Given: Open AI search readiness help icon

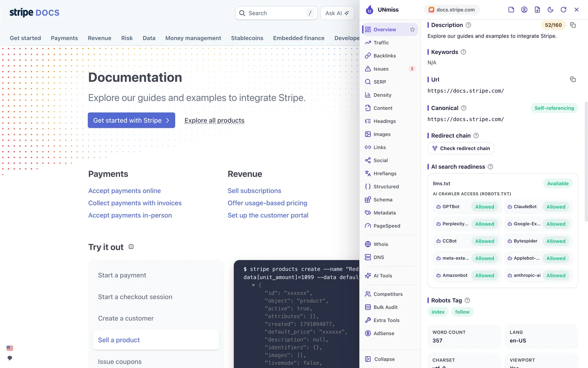Looking at the screenshot, I should click(x=490, y=166).
